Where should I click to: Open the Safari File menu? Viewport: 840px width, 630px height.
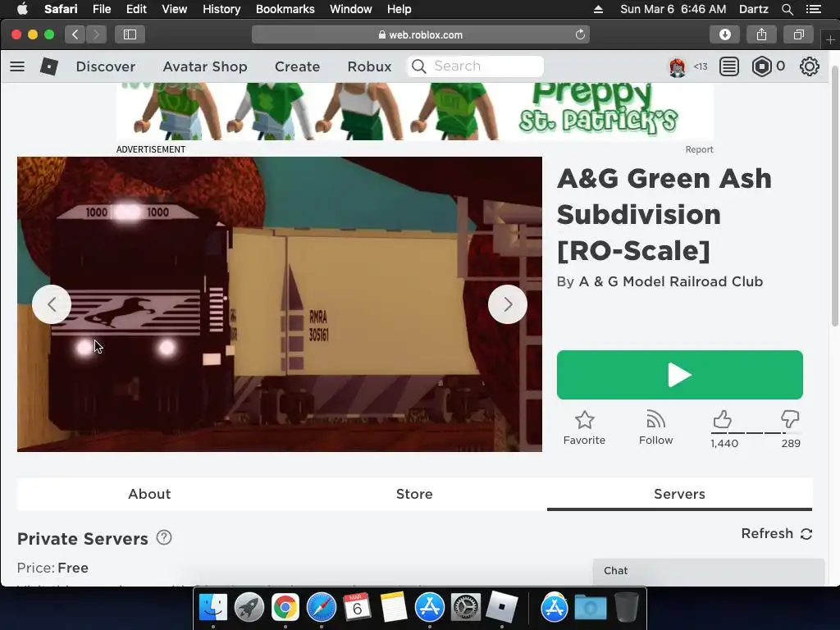[x=101, y=9]
